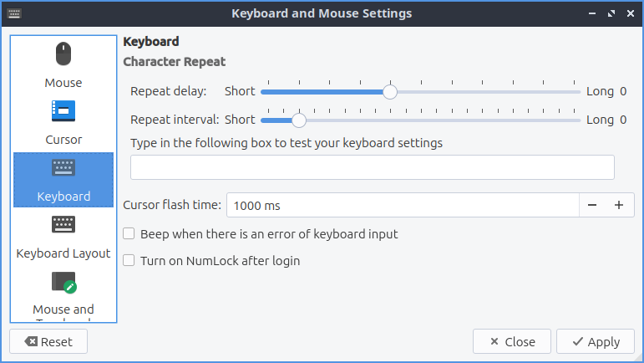The width and height of the screenshot is (644, 363).
Task: Toggle Turn on NumLock after login
Action: (129, 261)
